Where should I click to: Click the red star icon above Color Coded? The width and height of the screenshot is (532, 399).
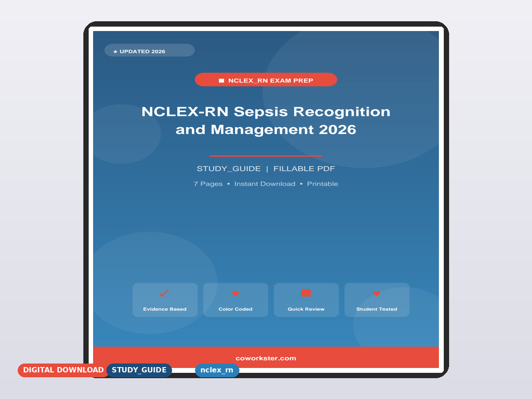coord(235,293)
